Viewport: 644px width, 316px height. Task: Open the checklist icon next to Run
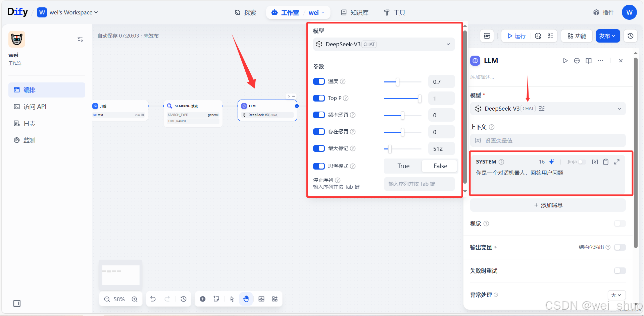pyautogui.click(x=550, y=36)
